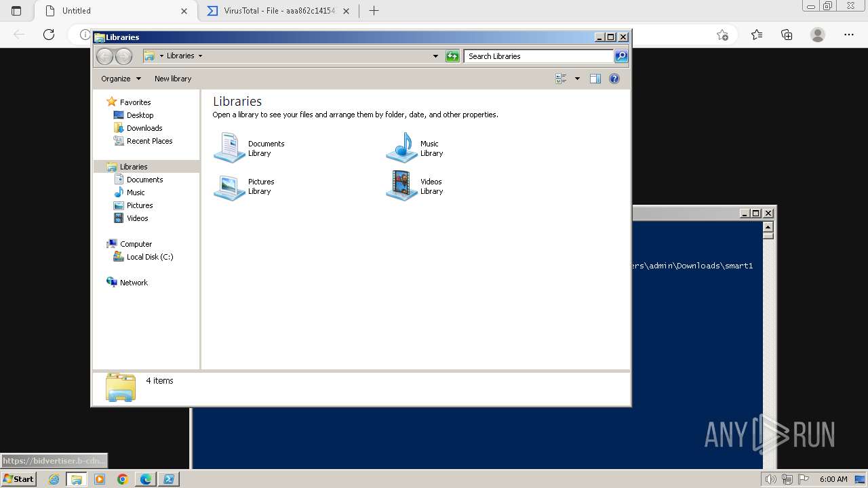Click the 6:00 AM clock
This screenshot has height=488, width=868.
click(x=833, y=479)
